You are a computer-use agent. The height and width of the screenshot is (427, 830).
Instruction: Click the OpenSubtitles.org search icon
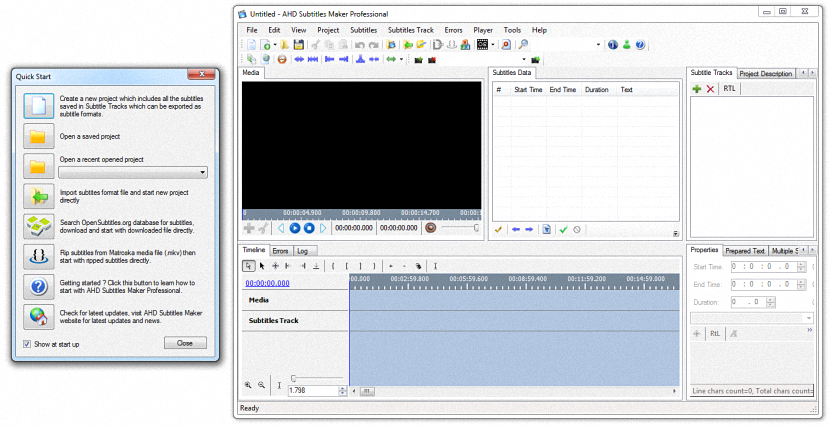coord(39,226)
